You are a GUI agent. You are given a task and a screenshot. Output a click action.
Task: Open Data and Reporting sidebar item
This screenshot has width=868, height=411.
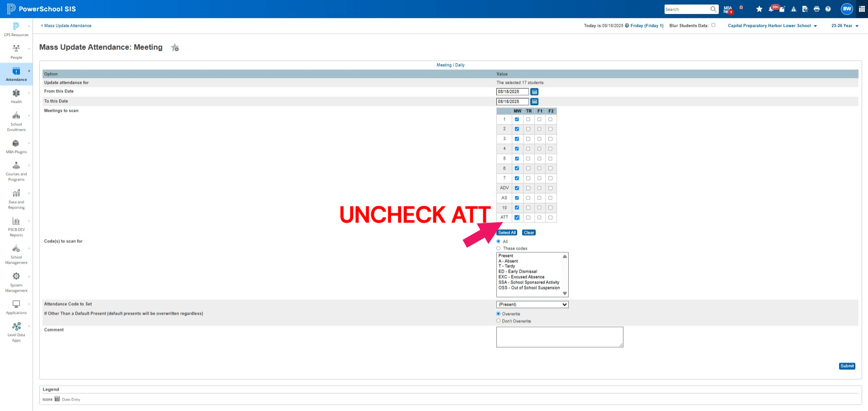[16, 199]
